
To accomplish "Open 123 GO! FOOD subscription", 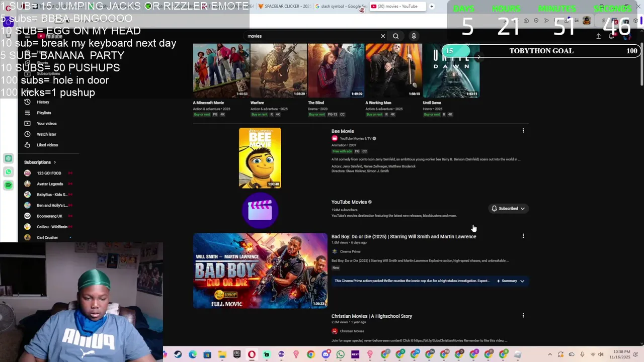I will tap(48, 173).
